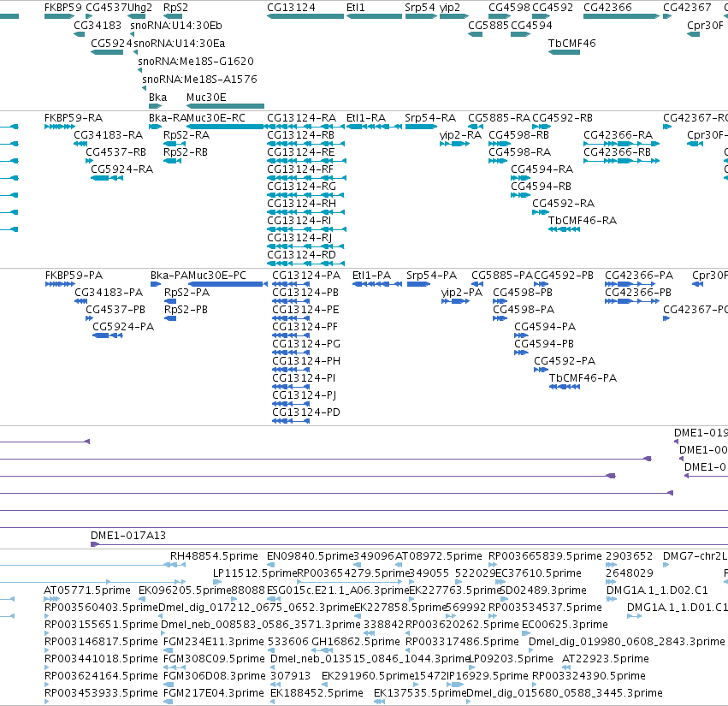This screenshot has width=728, height=706.
Task: Select the TbCMF46 gene bar
Action: pos(564,52)
